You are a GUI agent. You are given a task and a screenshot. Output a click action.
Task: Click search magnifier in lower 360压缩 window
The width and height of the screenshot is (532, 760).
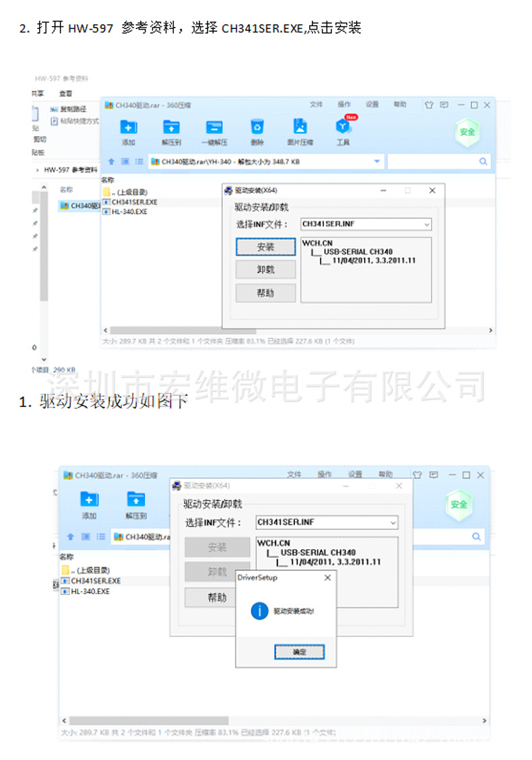tap(476, 536)
